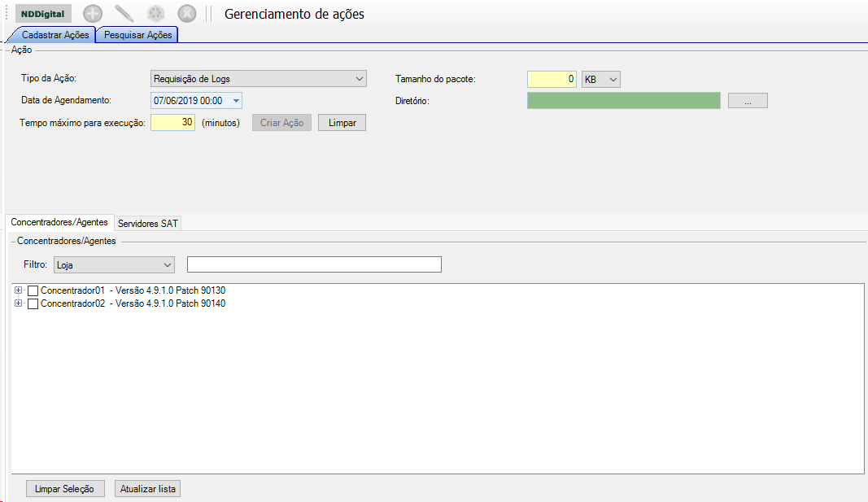The width and height of the screenshot is (868, 502).
Task: Click the Gerenciamento de ações title
Action: tap(294, 15)
